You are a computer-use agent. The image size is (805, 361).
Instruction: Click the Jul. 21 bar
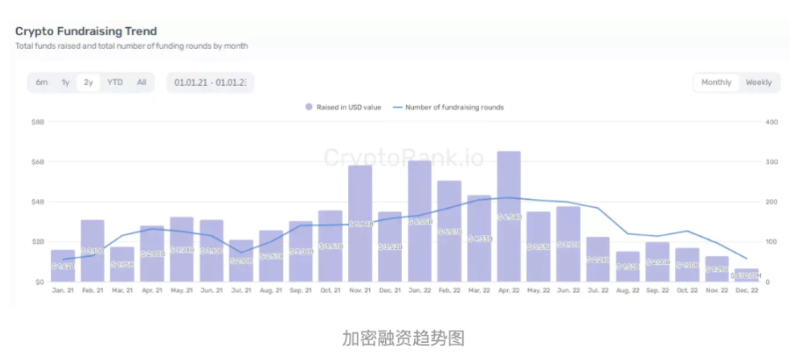241,261
